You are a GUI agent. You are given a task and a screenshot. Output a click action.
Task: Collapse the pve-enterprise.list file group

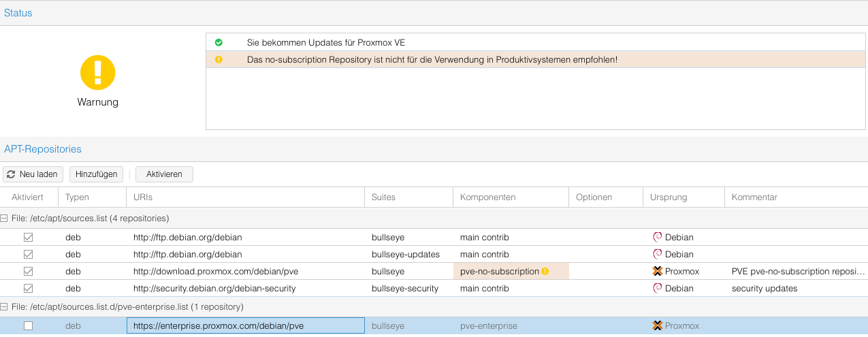point(4,307)
